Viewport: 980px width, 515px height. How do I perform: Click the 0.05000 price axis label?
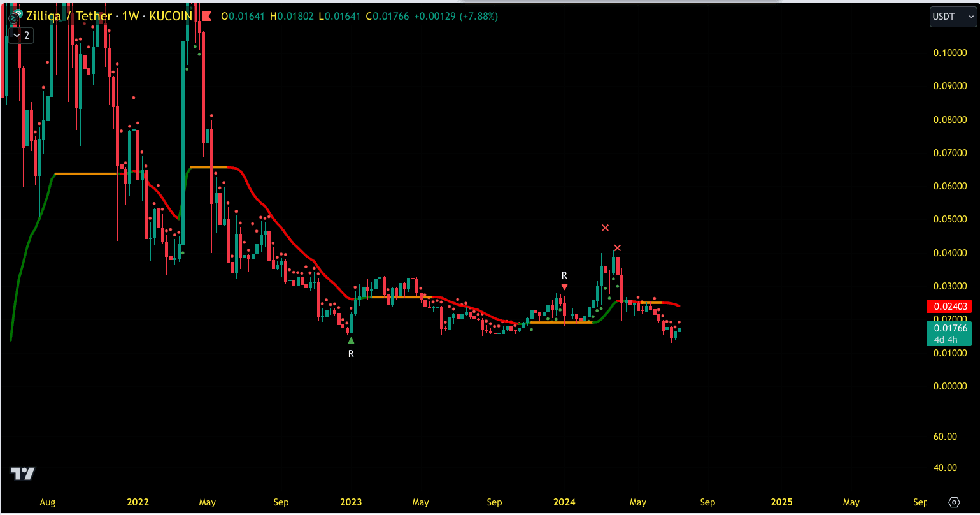point(950,219)
